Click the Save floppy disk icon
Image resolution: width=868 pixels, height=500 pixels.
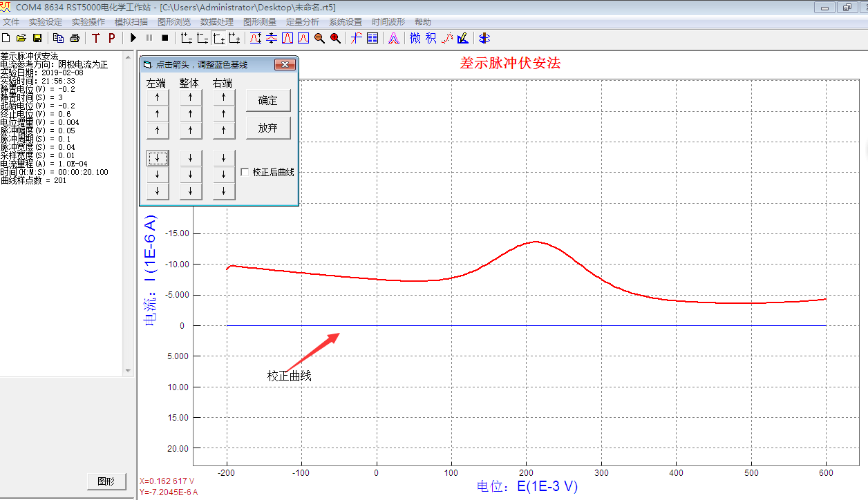click(37, 38)
